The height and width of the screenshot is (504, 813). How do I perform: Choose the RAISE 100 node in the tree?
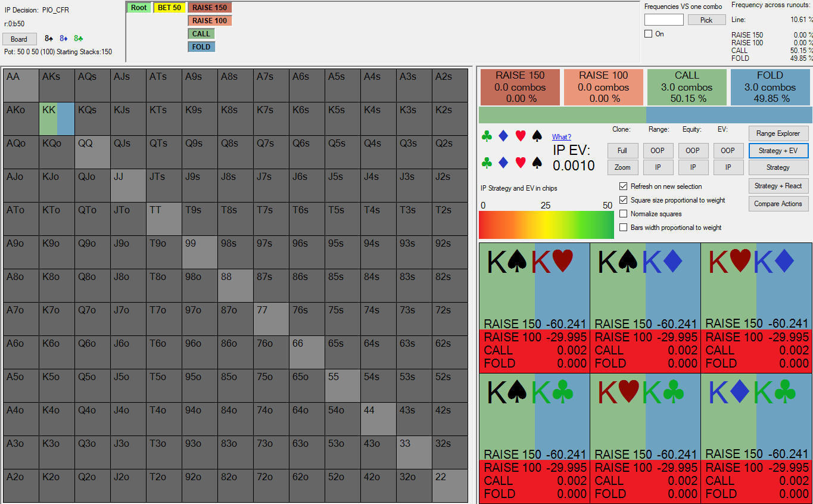click(x=210, y=21)
